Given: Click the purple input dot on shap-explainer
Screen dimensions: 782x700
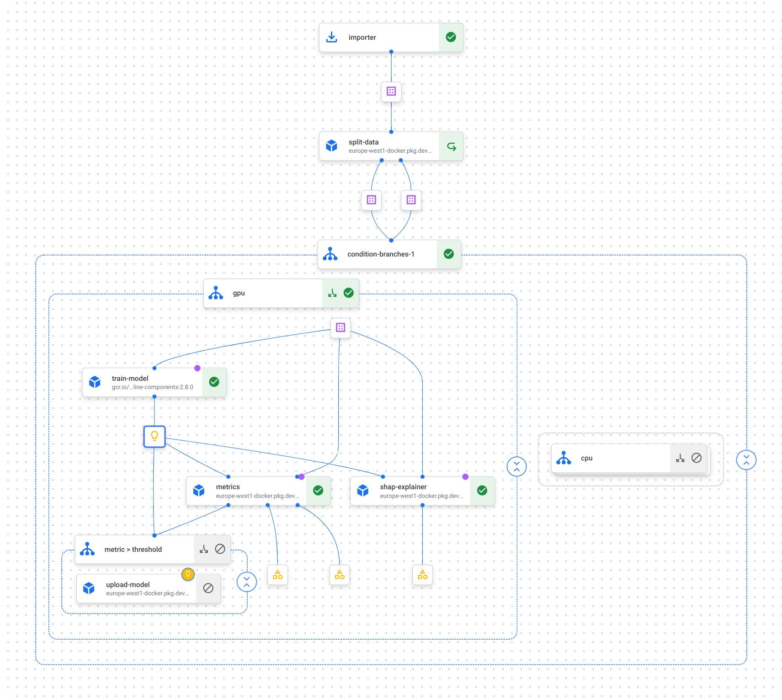Looking at the screenshot, I should pos(465,477).
